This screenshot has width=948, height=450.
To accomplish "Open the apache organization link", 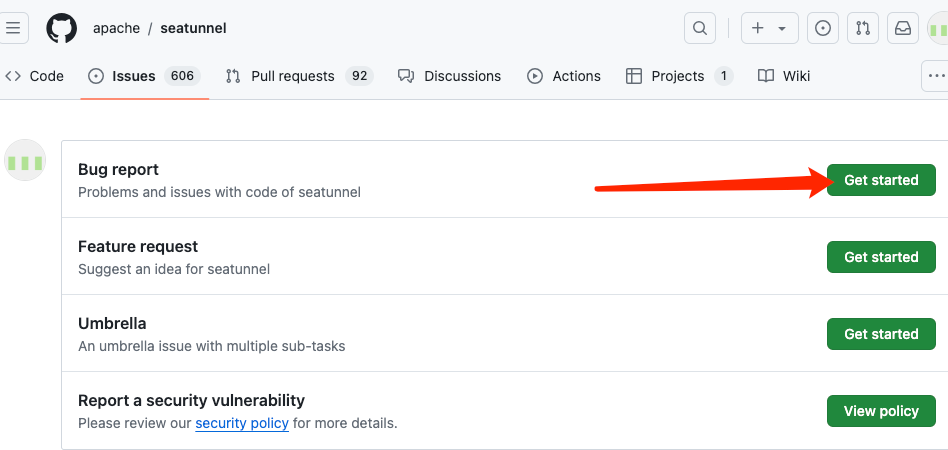I will pos(116,28).
